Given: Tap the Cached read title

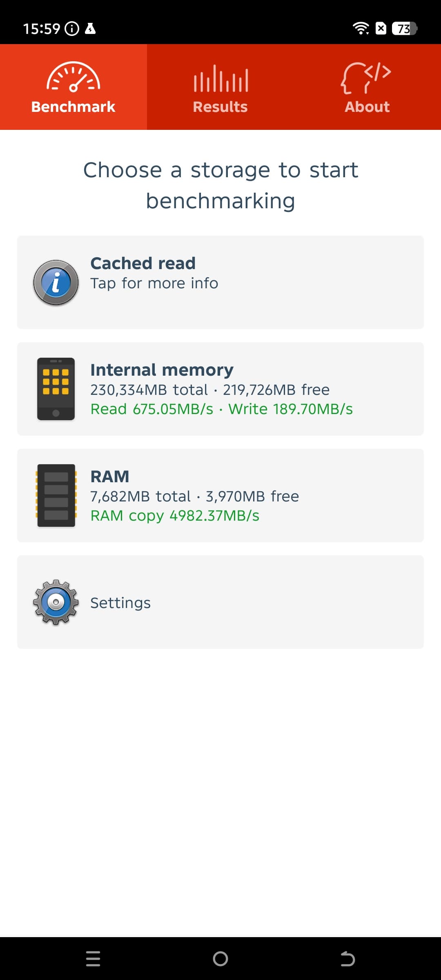Looking at the screenshot, I should [143, 263].
